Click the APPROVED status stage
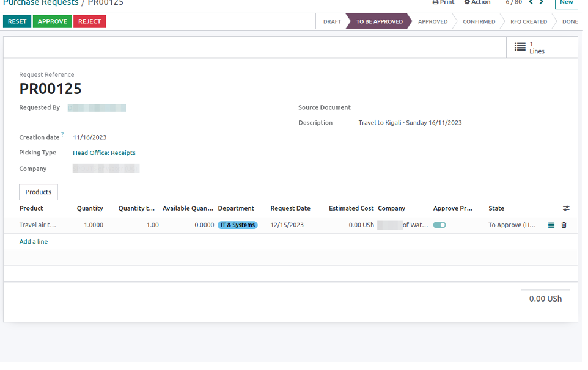Image resolution: width=588 pixels, height=370 pixels. click(x=433, y=21)
